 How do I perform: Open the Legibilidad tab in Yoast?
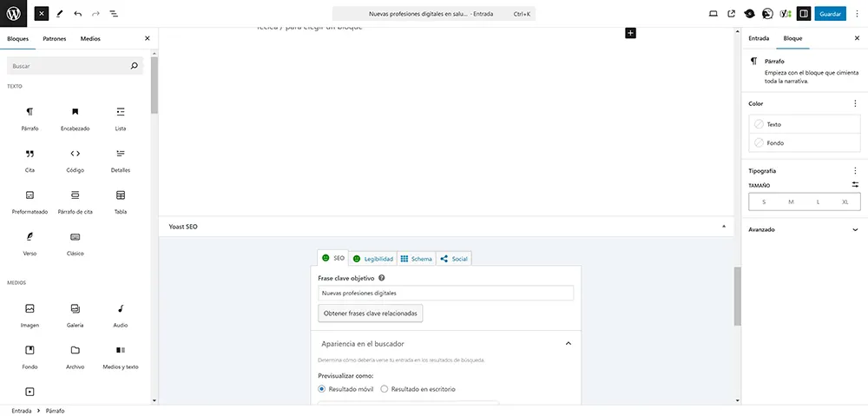click(x=372, y=259)
